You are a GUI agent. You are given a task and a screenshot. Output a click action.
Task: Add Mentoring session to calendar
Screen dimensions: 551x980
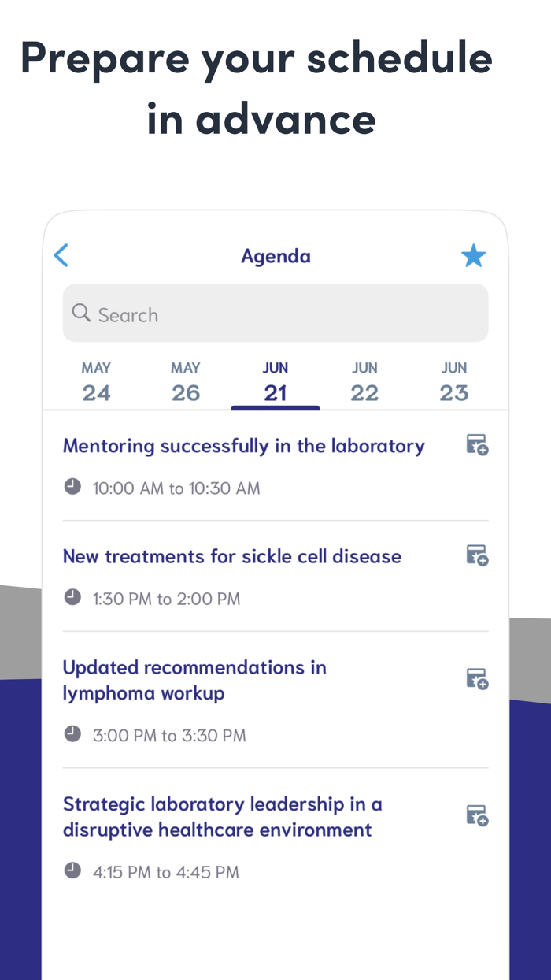tap(477, 445)
